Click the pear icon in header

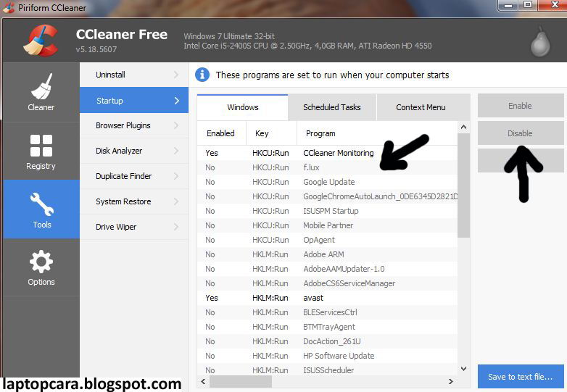[x=540, y=42]
